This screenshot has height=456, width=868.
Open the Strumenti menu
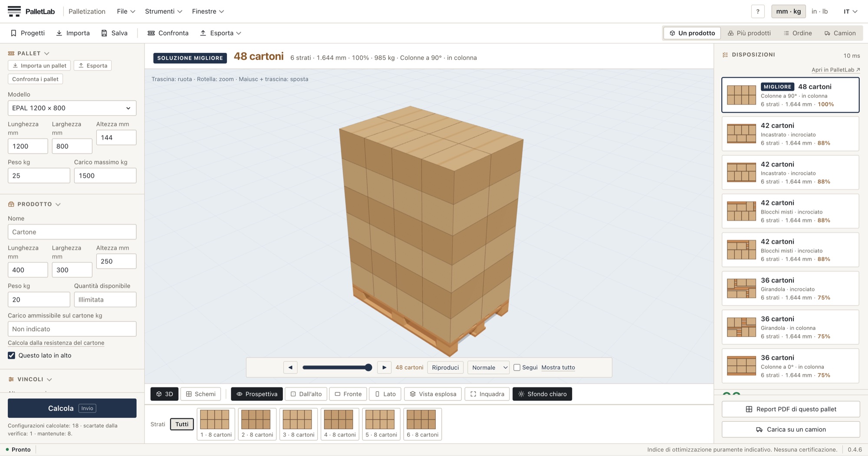[x=164, y=11]
